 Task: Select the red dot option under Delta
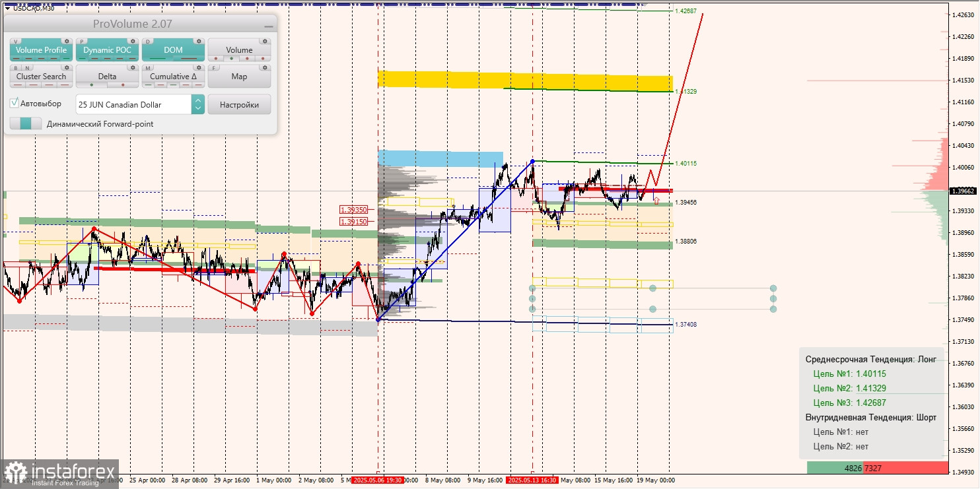pos(122,84)
